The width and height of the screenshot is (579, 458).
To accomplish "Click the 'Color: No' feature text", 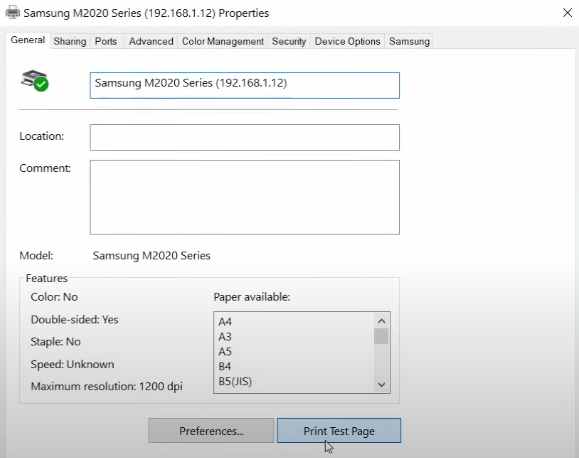I will [x=54, y=297].
